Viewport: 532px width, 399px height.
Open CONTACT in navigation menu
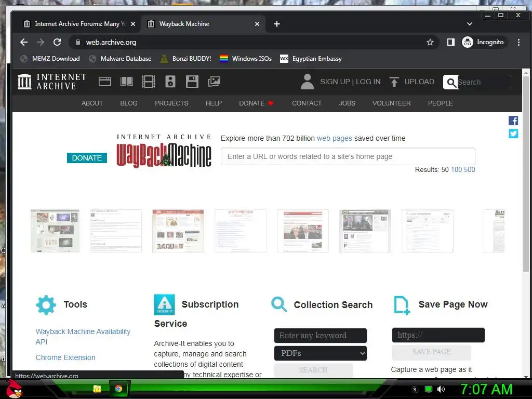[307, 103]
